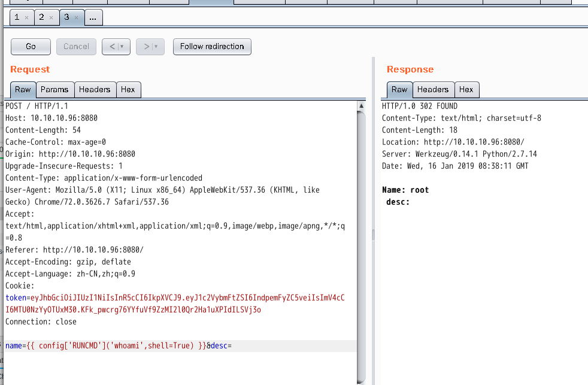Switch to Repeater tab 1

[x=17, y=17]
